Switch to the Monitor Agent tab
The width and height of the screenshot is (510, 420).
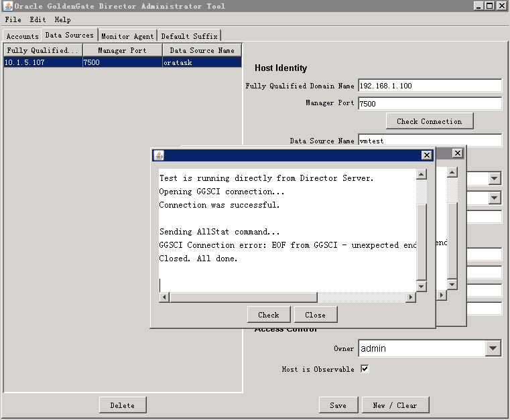click(x=127, y=36)
